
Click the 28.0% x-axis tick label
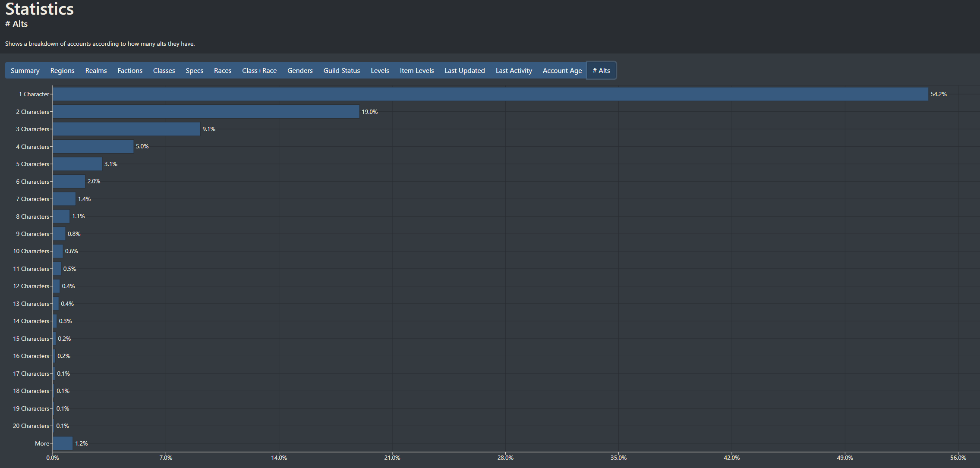coord(505,458)
